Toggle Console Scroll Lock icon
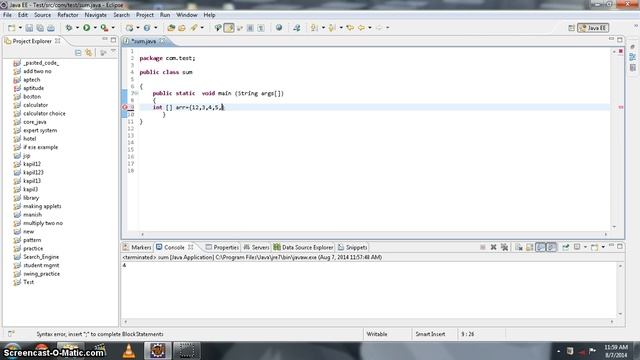Image resolution: width=640 pixels, height=360 pixels. coord(529,247)
